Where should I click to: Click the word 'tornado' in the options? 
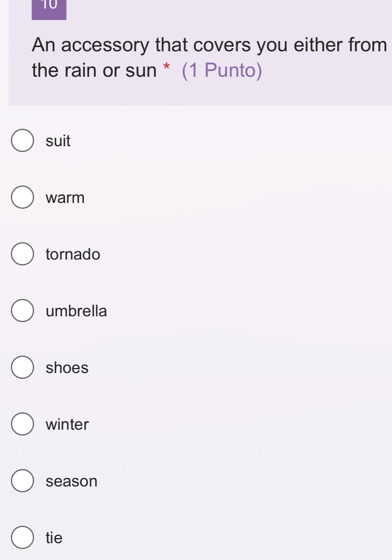(x=73, y=254)
